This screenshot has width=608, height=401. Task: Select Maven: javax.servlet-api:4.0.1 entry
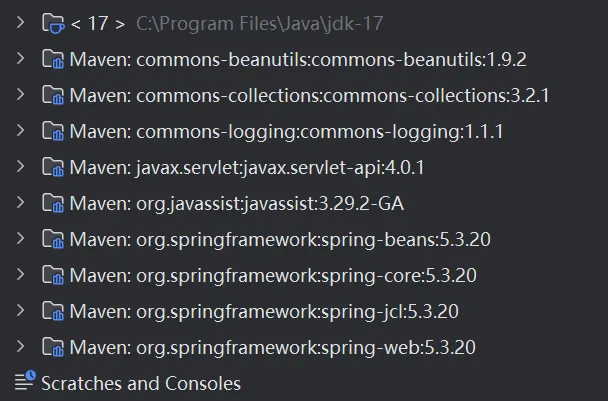point(247,168)
